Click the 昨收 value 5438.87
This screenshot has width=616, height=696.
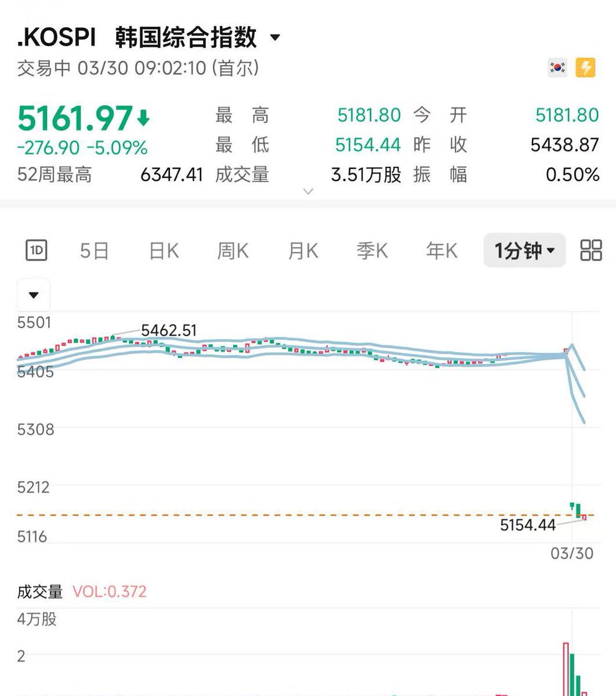pos(564,144)
